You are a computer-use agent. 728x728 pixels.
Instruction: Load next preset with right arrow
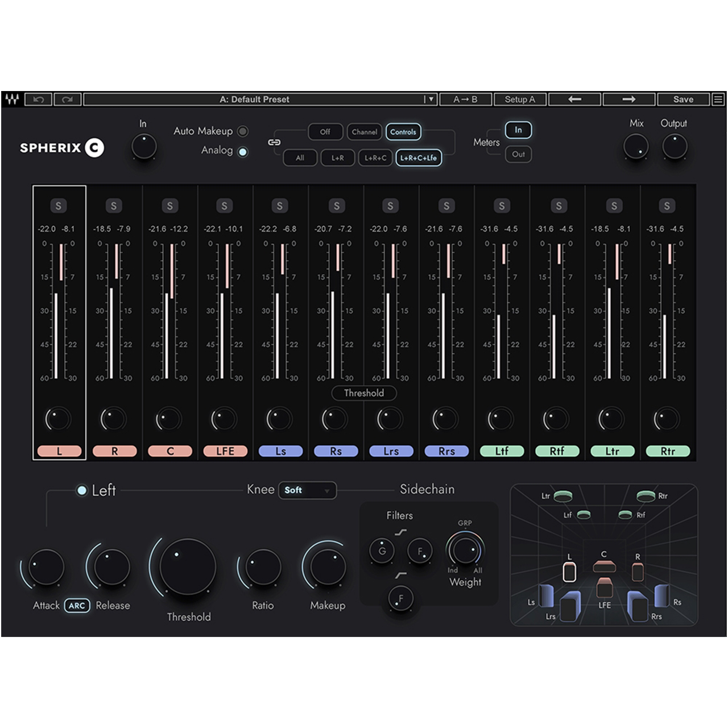tap(628, 100)
